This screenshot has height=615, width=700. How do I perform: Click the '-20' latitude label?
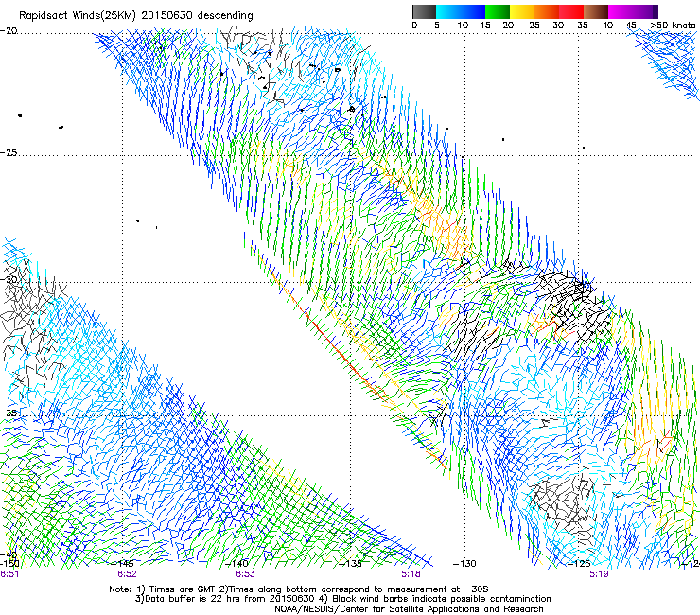tap(9, 31)
